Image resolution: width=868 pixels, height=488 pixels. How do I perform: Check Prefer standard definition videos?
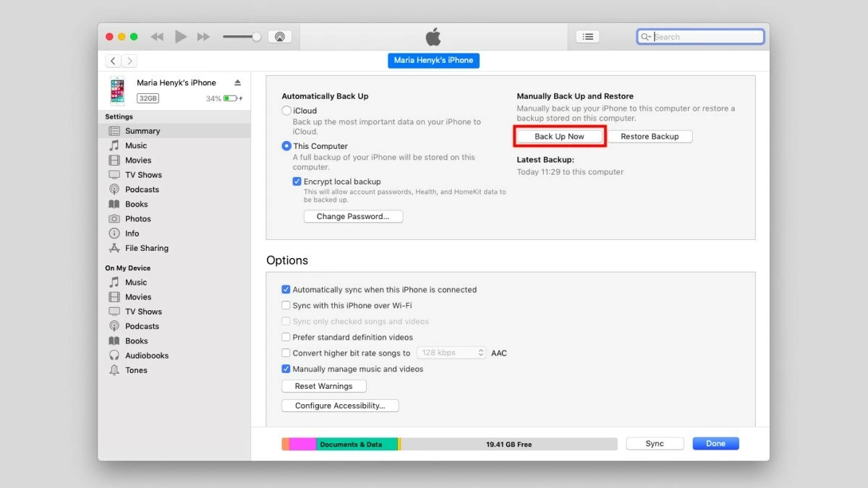pos(286,338)
